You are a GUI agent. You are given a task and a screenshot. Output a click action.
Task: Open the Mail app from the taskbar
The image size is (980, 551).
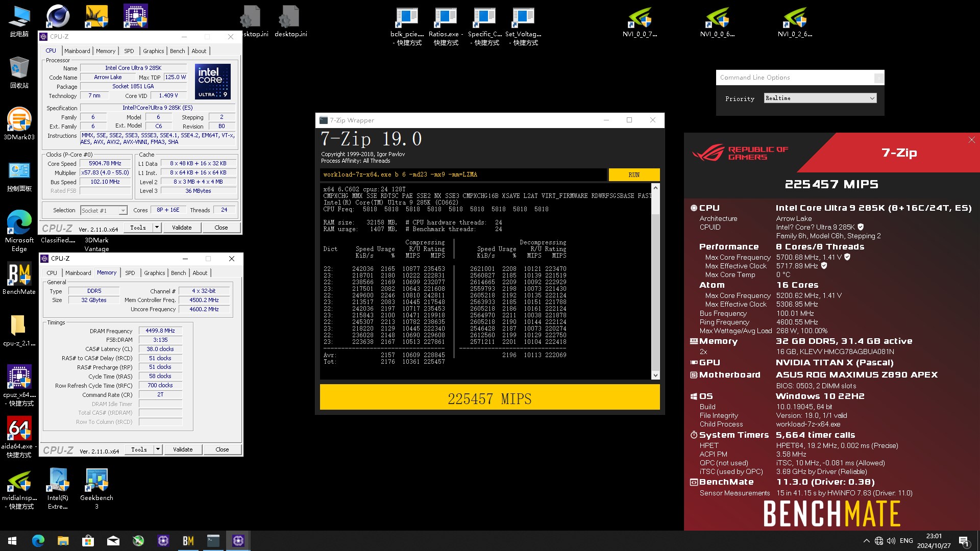[x=113, y=541]
